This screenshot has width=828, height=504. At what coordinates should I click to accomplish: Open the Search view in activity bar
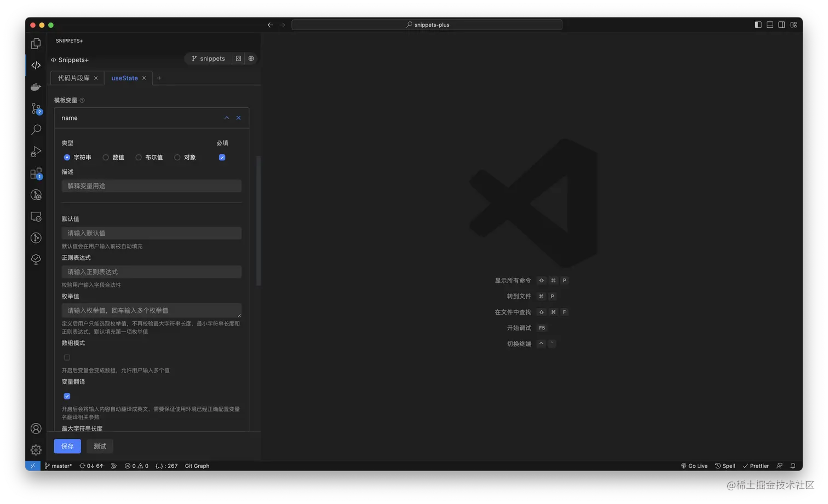[36, 130]
